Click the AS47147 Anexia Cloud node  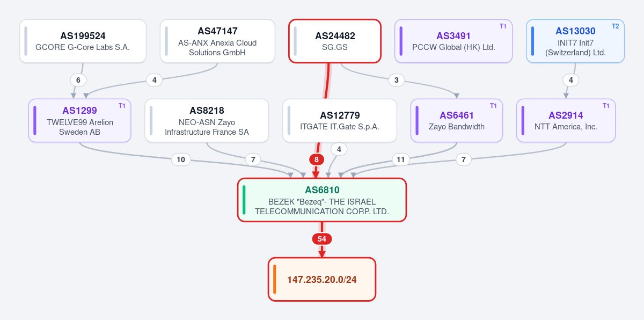(x=217, y=41)
